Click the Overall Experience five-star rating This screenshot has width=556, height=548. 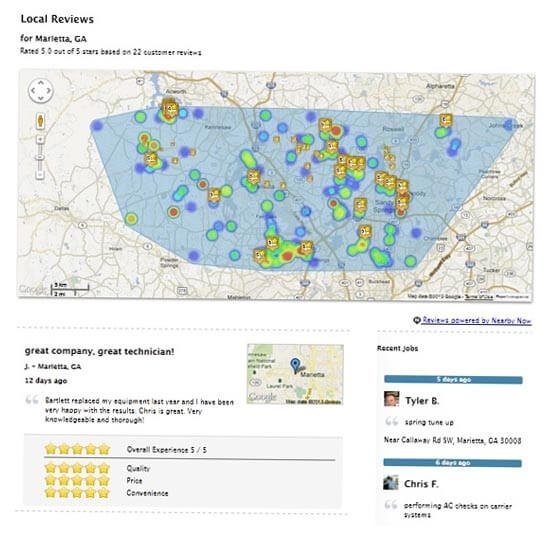tap(77, 449)
